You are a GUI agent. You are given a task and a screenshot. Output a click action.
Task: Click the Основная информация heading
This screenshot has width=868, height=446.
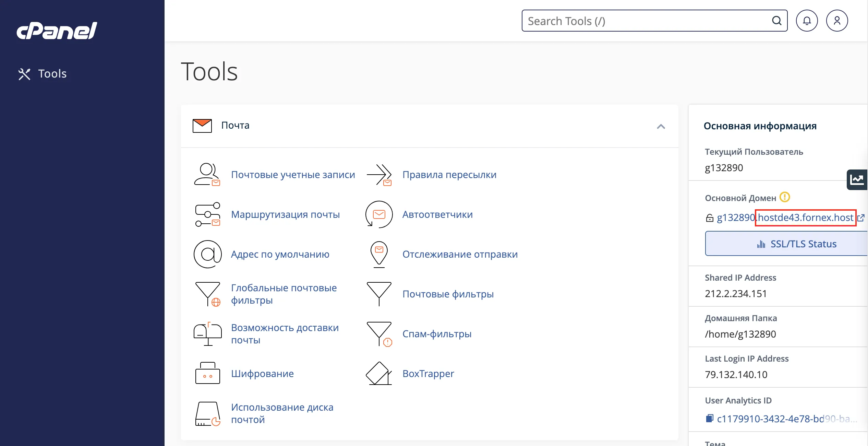pyautogui.click(x=760, y=126)
